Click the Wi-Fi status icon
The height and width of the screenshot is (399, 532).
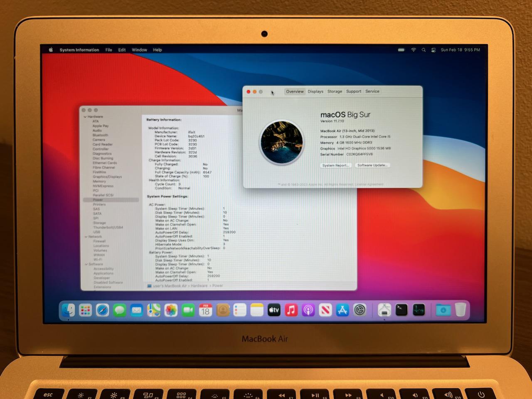[414, 50]
